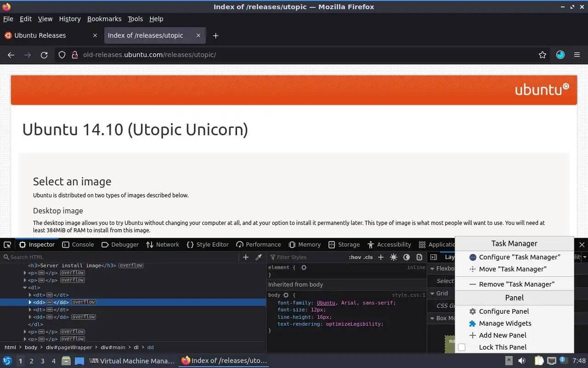Click the Firefox account avatar icon
Screen dimensions: 588x368
click(560, 55)
